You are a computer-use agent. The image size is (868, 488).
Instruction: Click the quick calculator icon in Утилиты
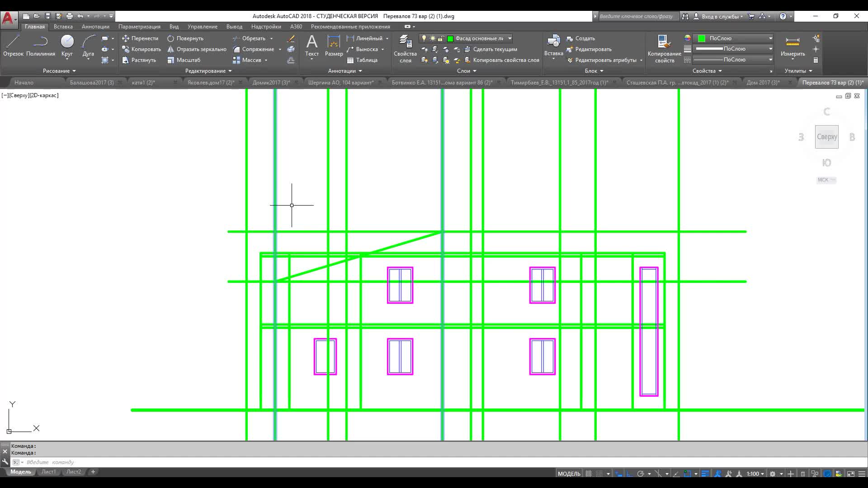(x=816, y=60)
